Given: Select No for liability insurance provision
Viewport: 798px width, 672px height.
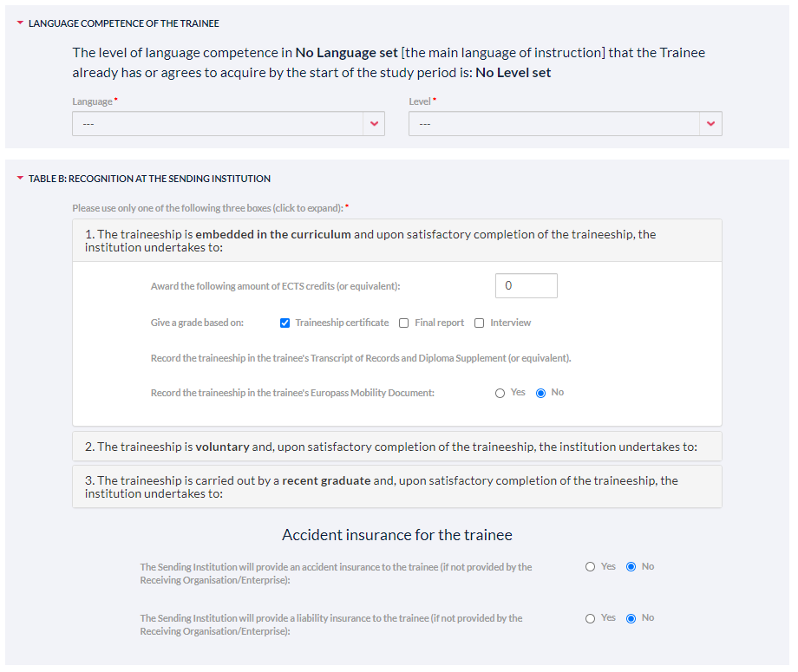Looking at the screenshot, I should (x=631, y=619).
